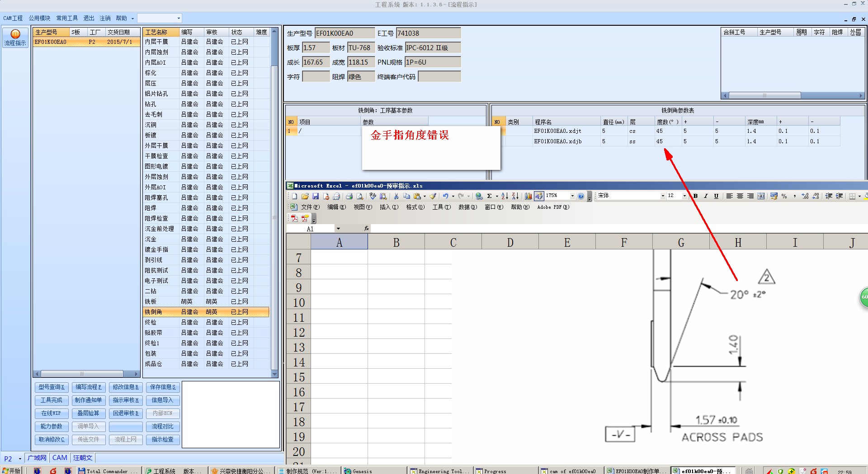The image size is (868, 474).
Task: Click Excel Chart Wizard icon
Action: [x=528, y=196]
